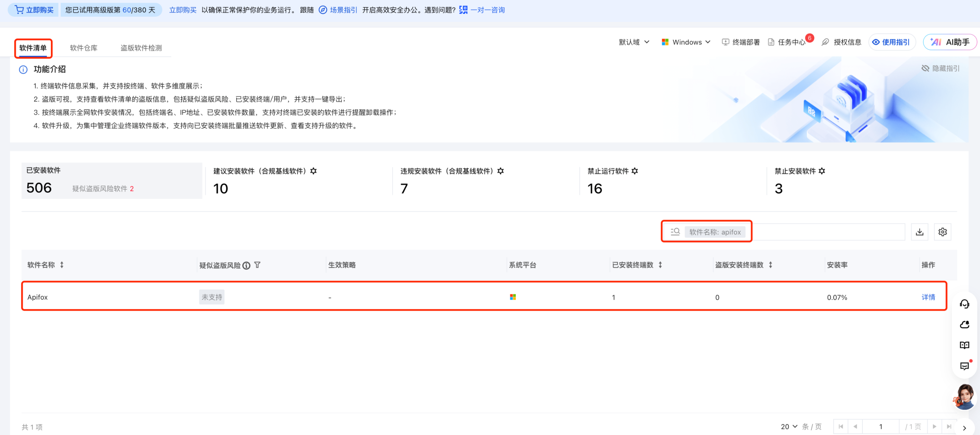Viewport: 980px width, 435px height.
Task: Click the filter icon on 疑似盗版风险 column
Action: 257,265
